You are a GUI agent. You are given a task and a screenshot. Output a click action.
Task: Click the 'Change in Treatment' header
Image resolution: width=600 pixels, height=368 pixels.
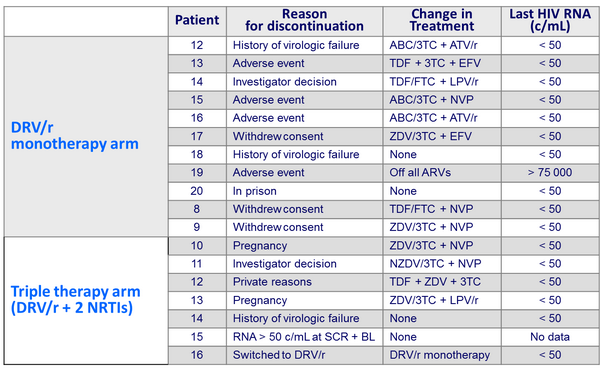point(442,20)
